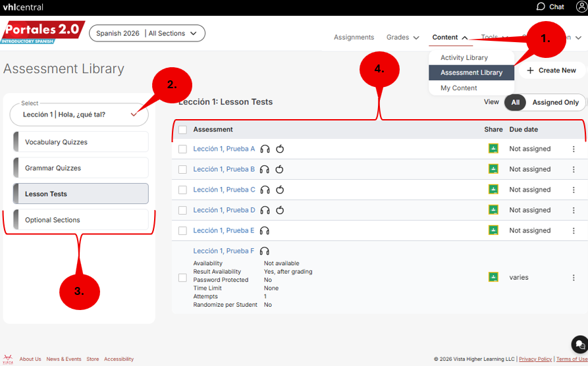588x366 pixels.
Task: Check the Lección 1, Prueba E checkbox
Action: [x=182, y=230]
